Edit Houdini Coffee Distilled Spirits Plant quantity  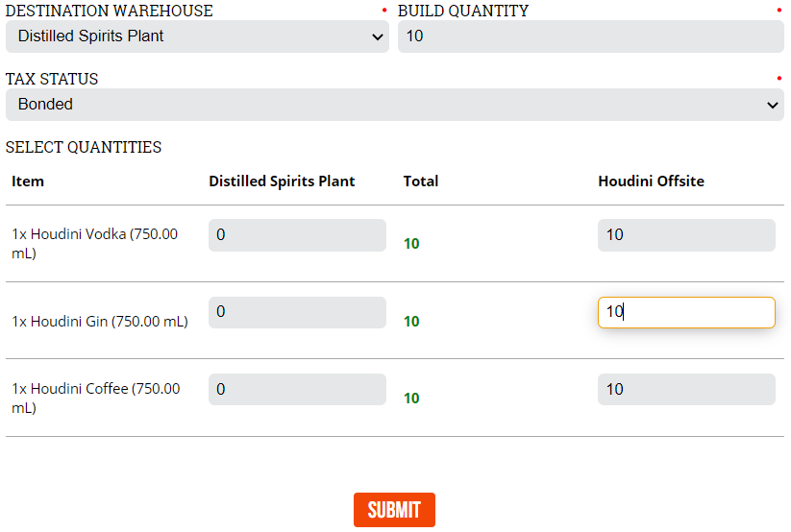click(297, 389)
